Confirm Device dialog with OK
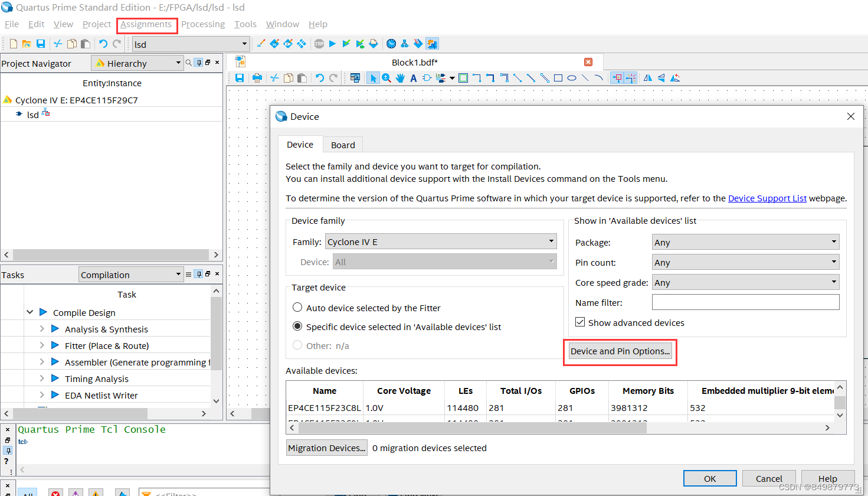The height and width of the screenshot is (496, 868). 710,478
